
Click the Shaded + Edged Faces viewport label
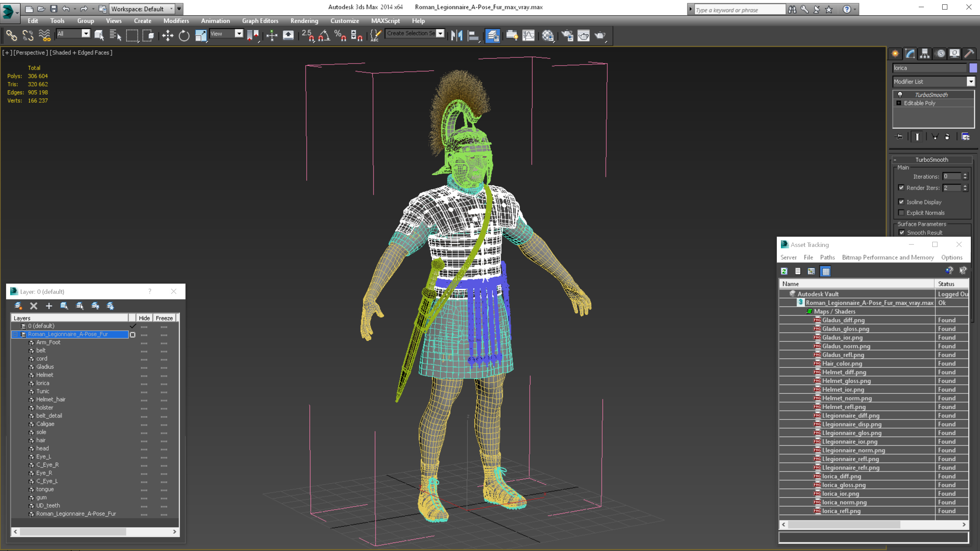click(x=81, y=52)
